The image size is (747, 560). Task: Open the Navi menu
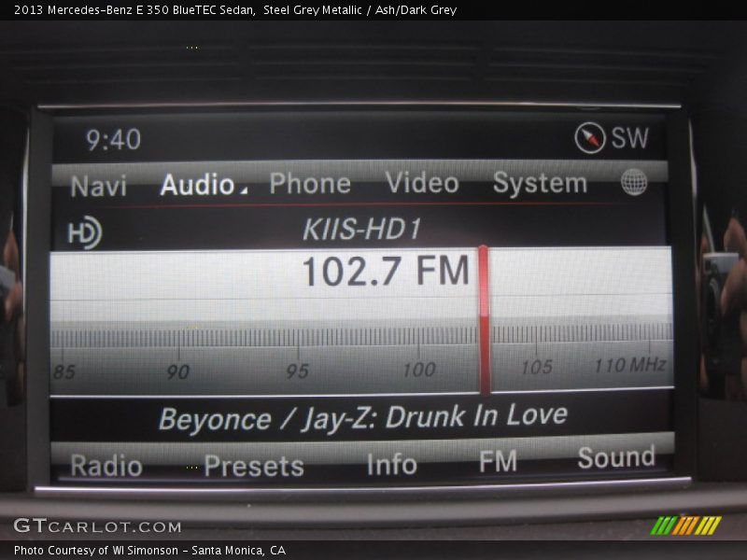(99, 186)
